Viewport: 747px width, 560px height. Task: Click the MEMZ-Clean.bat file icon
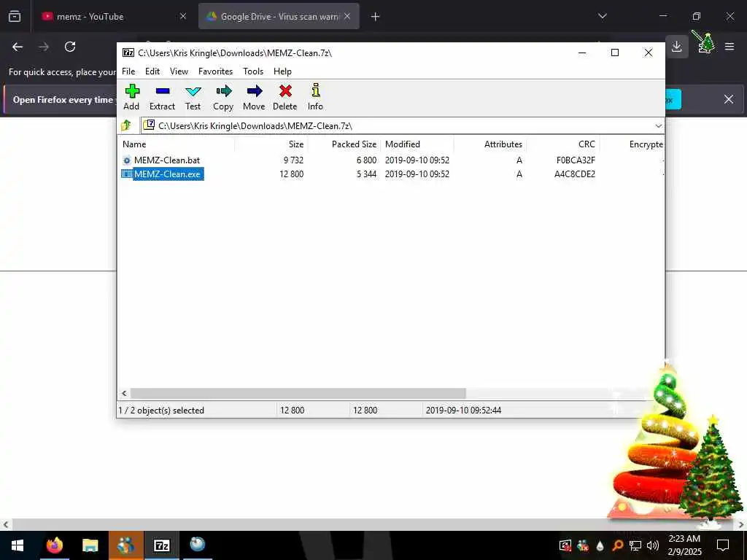[x=127, y=160]
